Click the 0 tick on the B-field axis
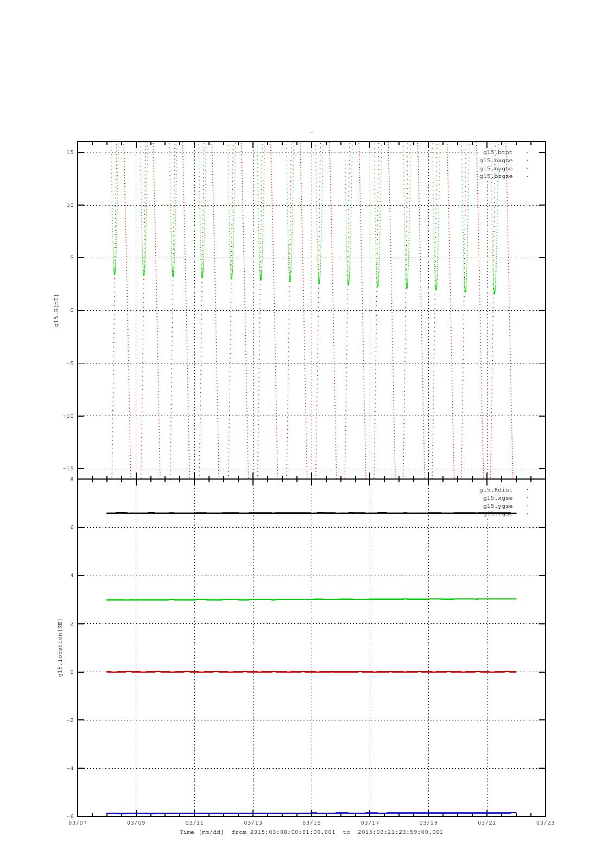 coord(72,310)
